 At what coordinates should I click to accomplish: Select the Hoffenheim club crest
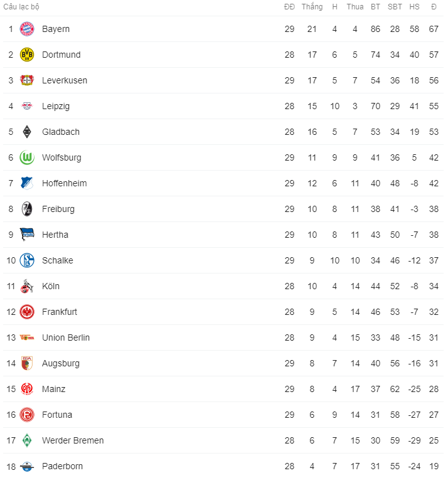[27, 183]
